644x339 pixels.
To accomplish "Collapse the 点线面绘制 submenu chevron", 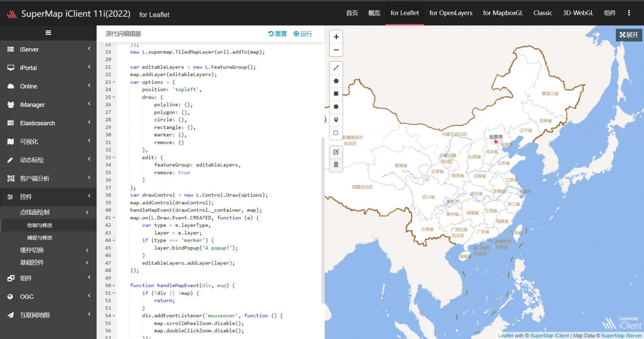I will [87, 213].
